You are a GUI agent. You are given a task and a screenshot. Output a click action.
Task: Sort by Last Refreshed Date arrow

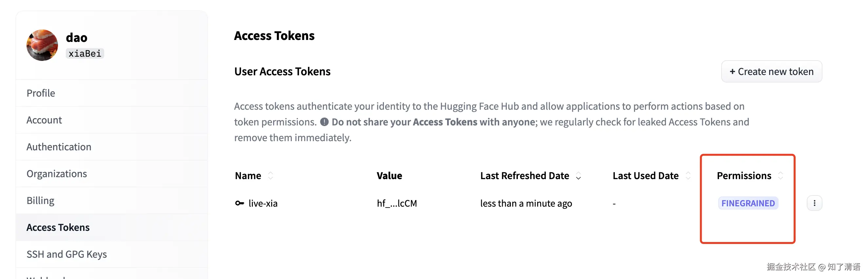578,176
